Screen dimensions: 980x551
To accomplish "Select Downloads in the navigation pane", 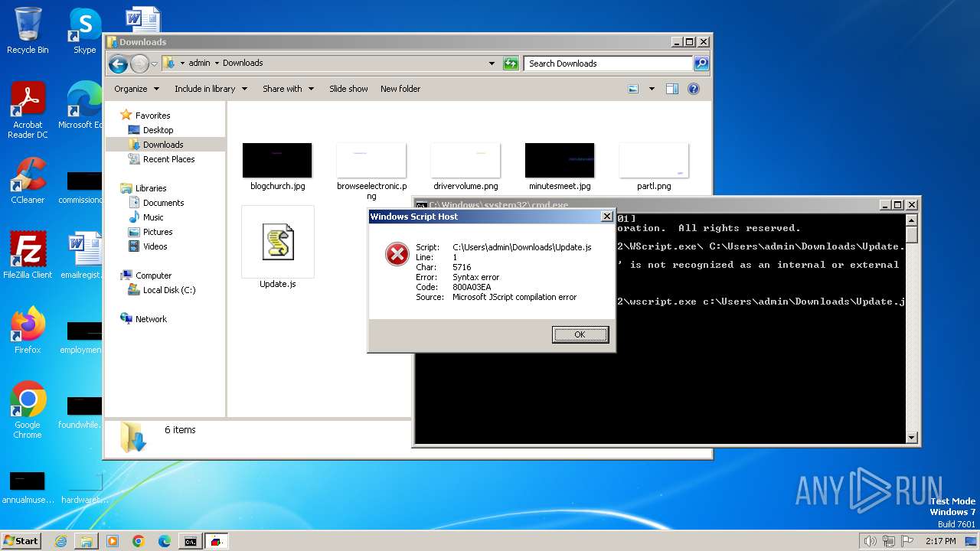I will click(x=163, y=145).
